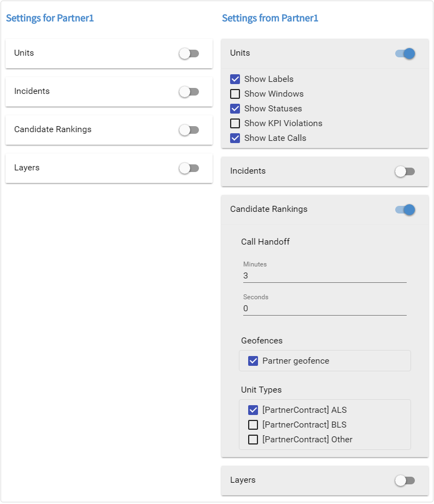
Task: Enable Layers switch in Settings for Partner1
Action: [189, 168]
